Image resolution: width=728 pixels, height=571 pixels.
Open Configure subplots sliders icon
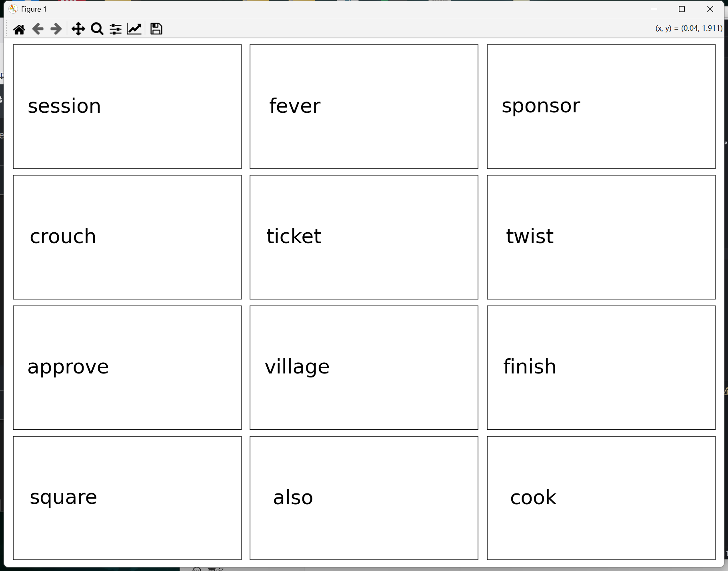(116, 29)
